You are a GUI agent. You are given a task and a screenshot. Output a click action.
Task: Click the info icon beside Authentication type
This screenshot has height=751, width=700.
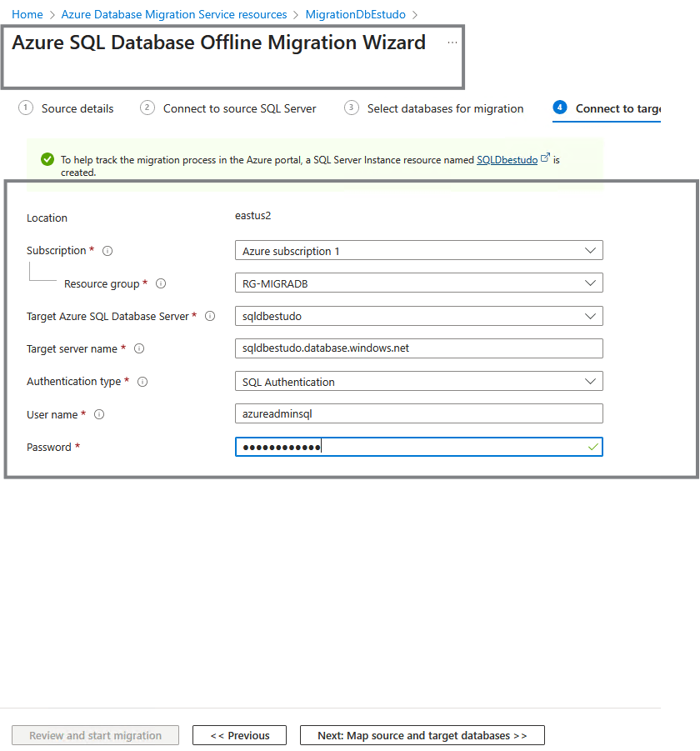[142, 382]
